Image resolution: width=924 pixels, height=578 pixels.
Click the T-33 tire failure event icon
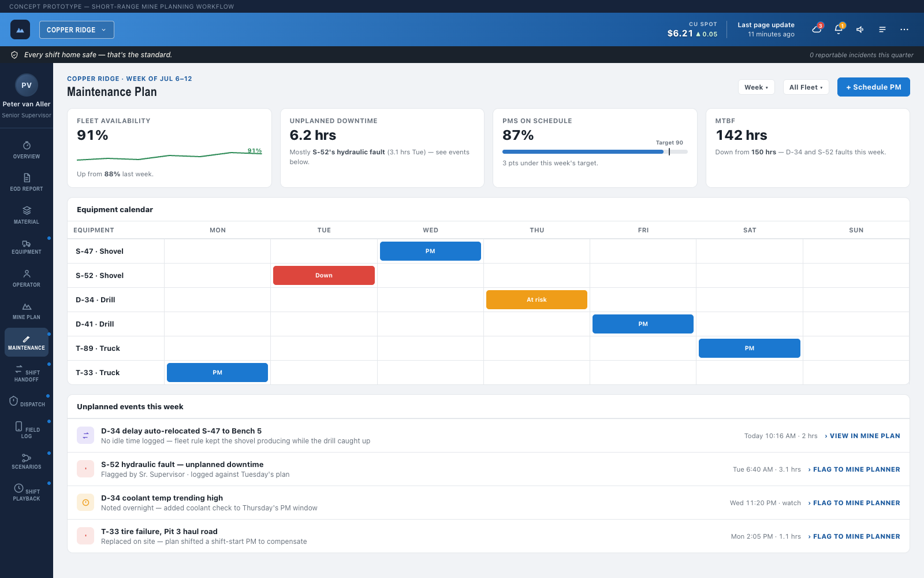(x=85, y=536)
